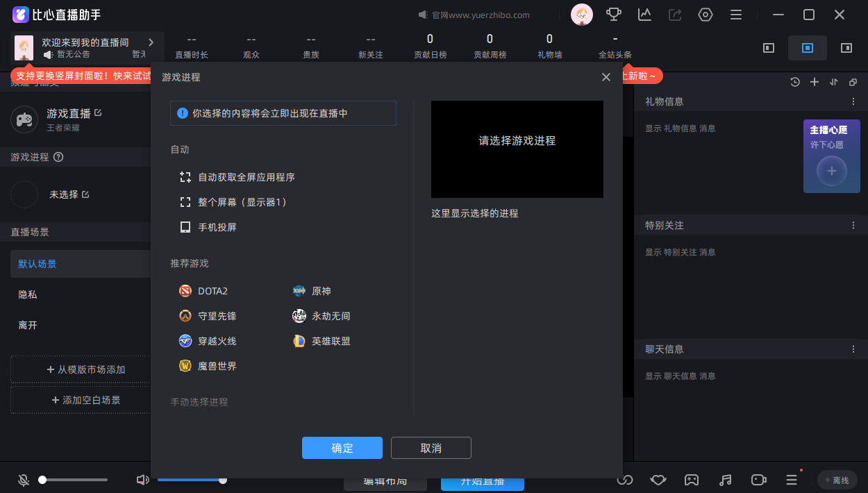Click the history clock icon above 礼物信息
Screen dimensions: 868x493
coord(795,82)
